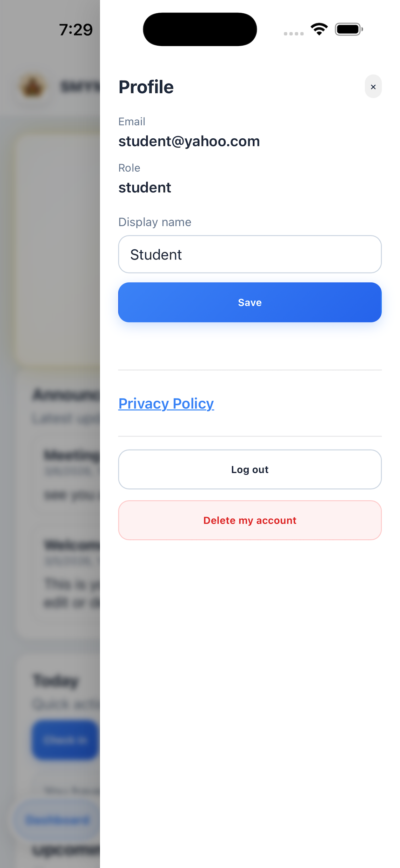The image size is (400, 868).
Task: Tap the cellular signal dots
Action: click(293, 34)
